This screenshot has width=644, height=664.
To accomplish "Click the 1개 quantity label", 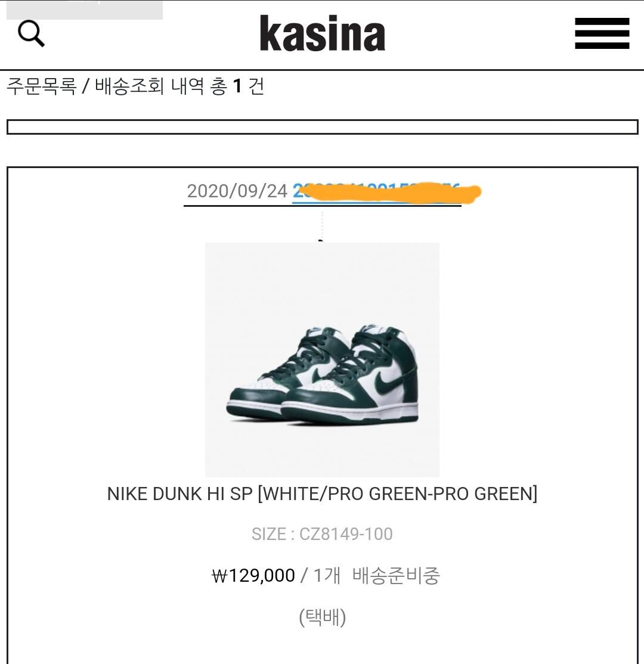I will pyautogui.click(x=327, y=576).
